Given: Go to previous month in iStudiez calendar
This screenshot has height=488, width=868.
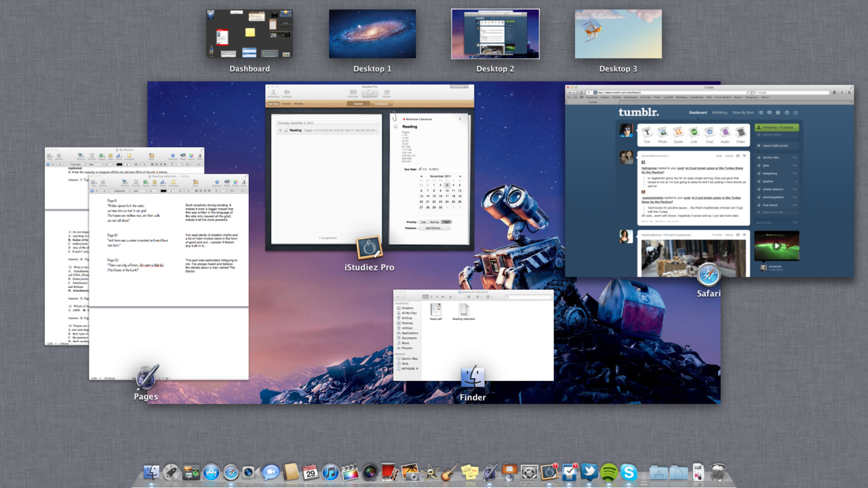Looking at the screenshot, I should coord(421,176).
